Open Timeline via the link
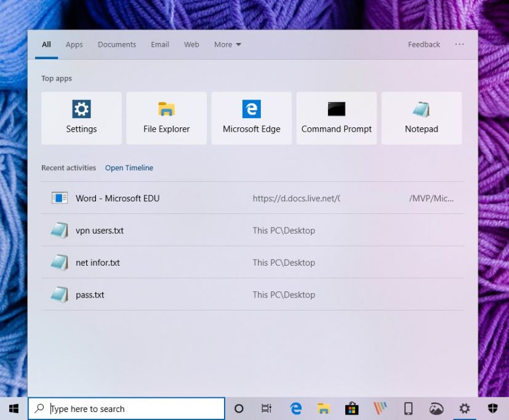 click(x=129, y=167)
